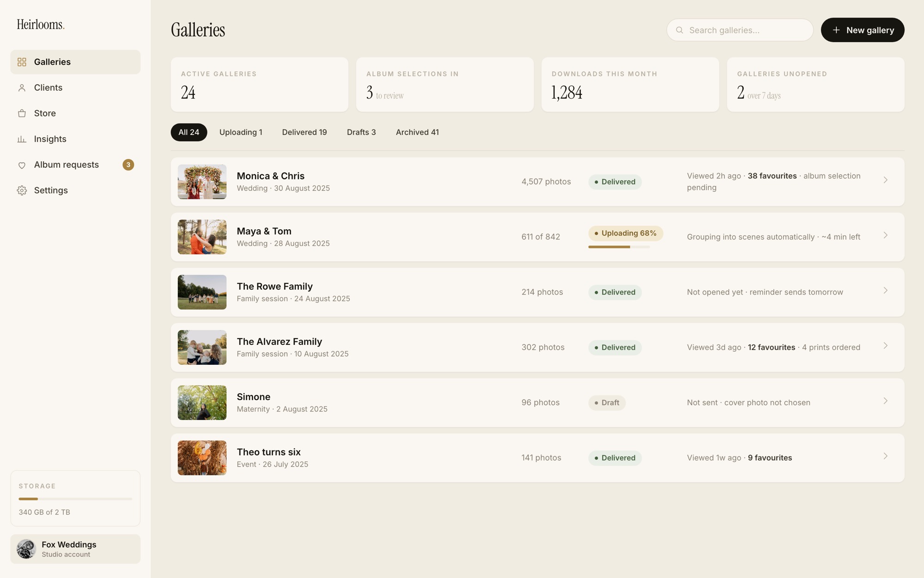Open Store from the sidebar menu
The width and height of the screenshot is (924, 578).
75,113
